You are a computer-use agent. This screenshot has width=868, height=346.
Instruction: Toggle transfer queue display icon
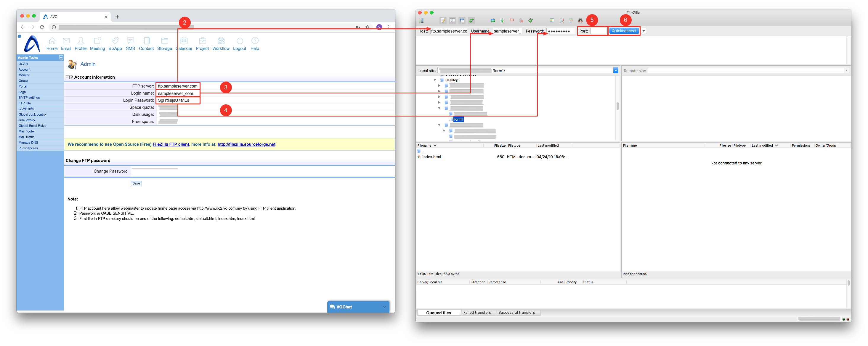pyautogui.click(x=471, y=20)
